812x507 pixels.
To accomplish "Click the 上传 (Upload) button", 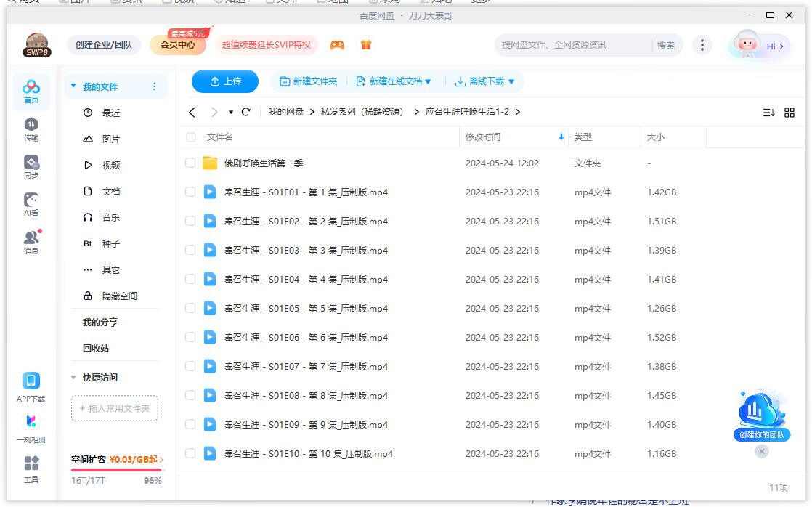I will pos(224,81).
